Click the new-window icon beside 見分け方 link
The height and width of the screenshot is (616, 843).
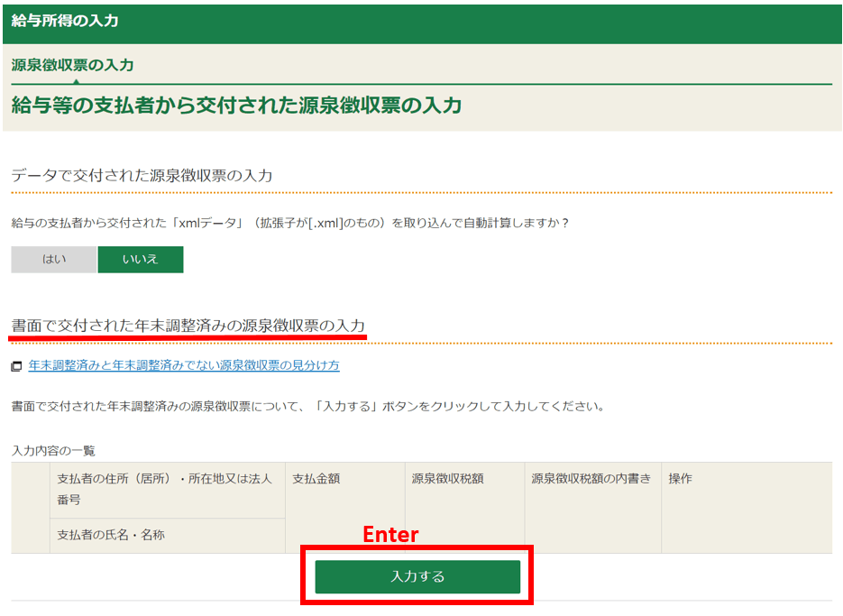[x=16, y=366]
